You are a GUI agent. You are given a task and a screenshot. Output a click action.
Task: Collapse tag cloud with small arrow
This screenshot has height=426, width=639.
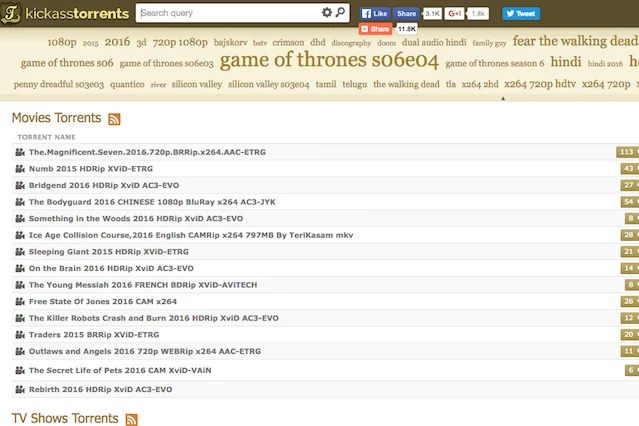tap(503, 98)
